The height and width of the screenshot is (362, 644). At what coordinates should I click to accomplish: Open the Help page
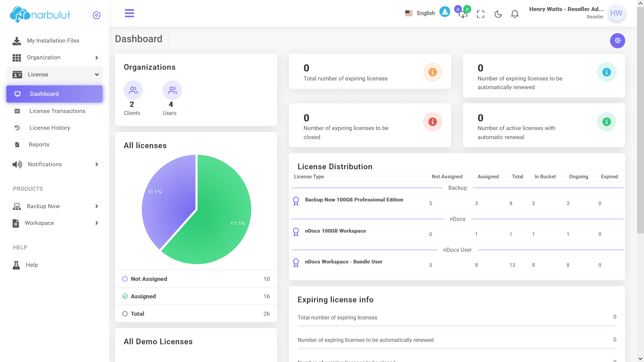pos(32,265)
